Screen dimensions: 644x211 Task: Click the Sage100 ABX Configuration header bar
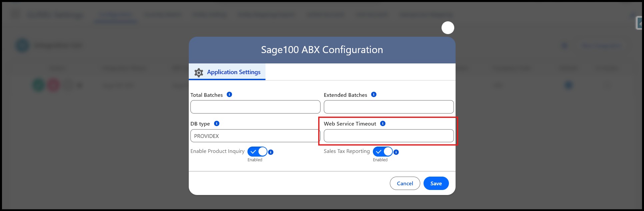tap(322, 50)
